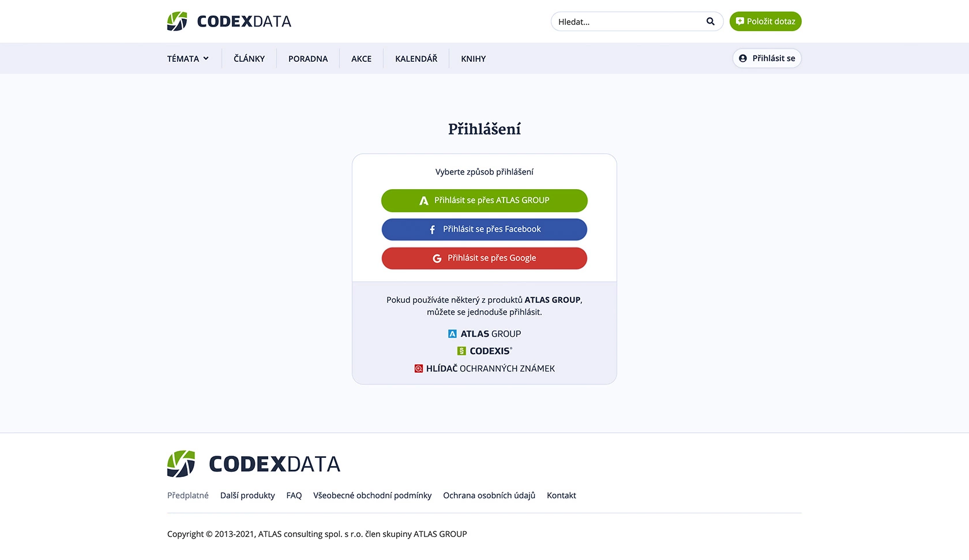Open the AKCE menu item

click(362, 58)
